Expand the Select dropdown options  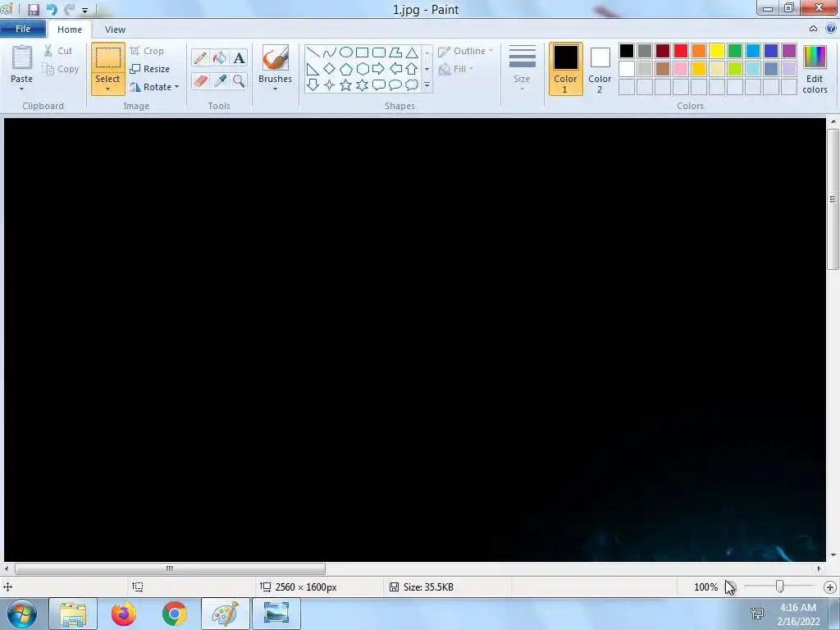tap(107, 89)
